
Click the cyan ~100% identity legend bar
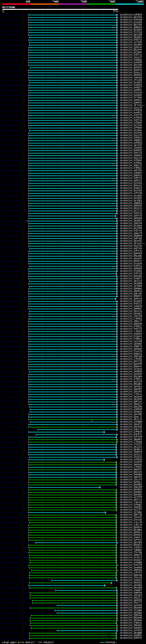[130, 4]
